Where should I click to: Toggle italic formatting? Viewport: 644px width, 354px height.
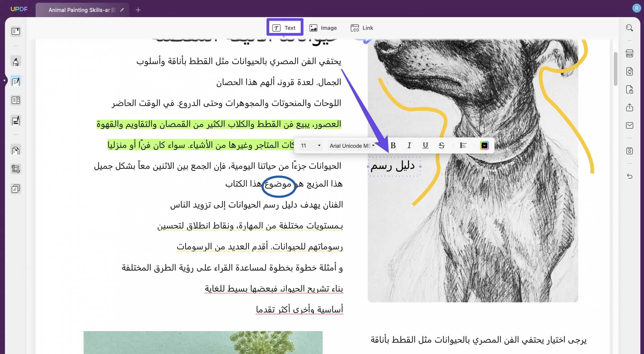point(409,145)
